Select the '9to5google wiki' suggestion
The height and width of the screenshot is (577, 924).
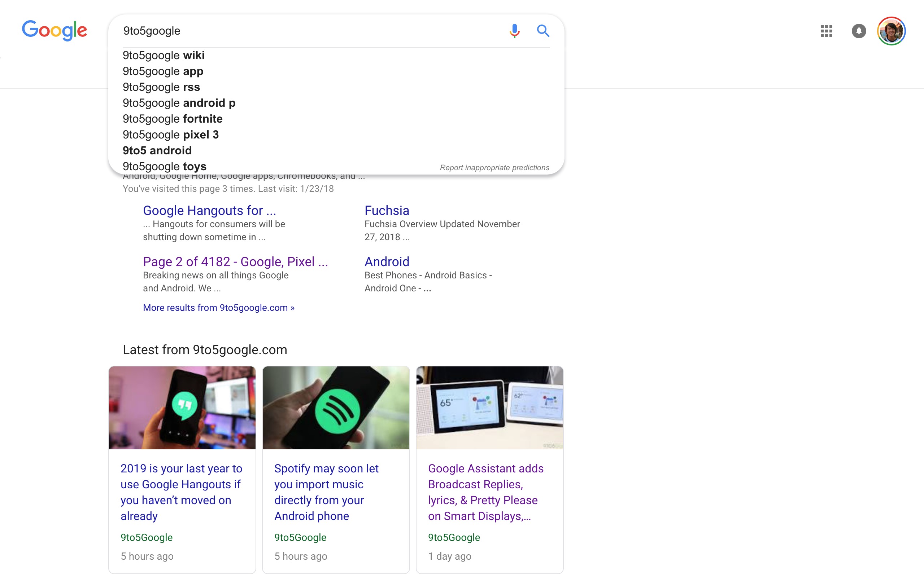pos(164,55)
